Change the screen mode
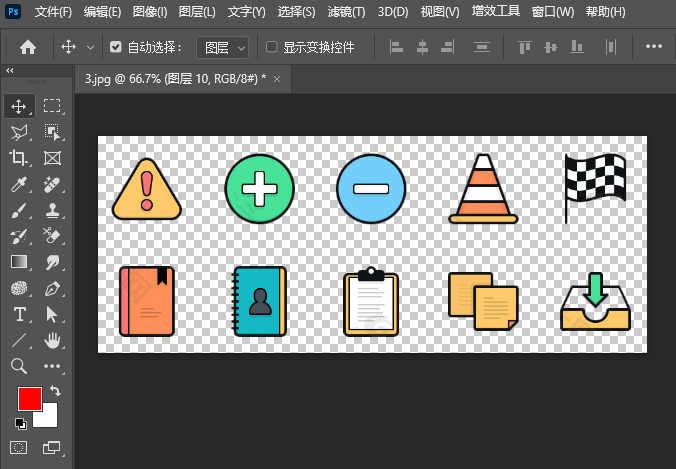The image size is (676, 469). click(52, 447)
